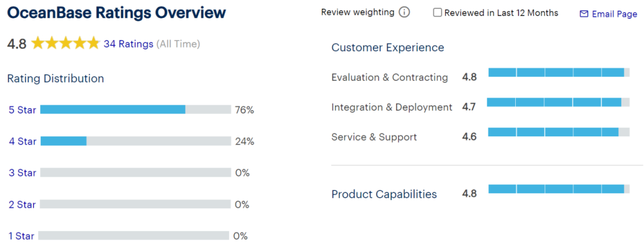The width and height of the screenshot is (644, 247).
Task: Click the Product Capabilities rating bar
Action: tap(559, 189)
